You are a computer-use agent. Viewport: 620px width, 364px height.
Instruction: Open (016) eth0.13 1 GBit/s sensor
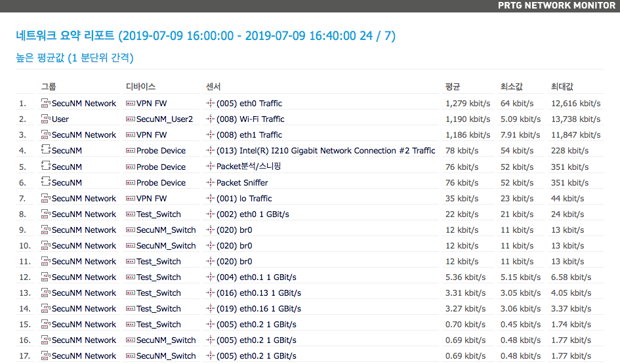(258, 293)
